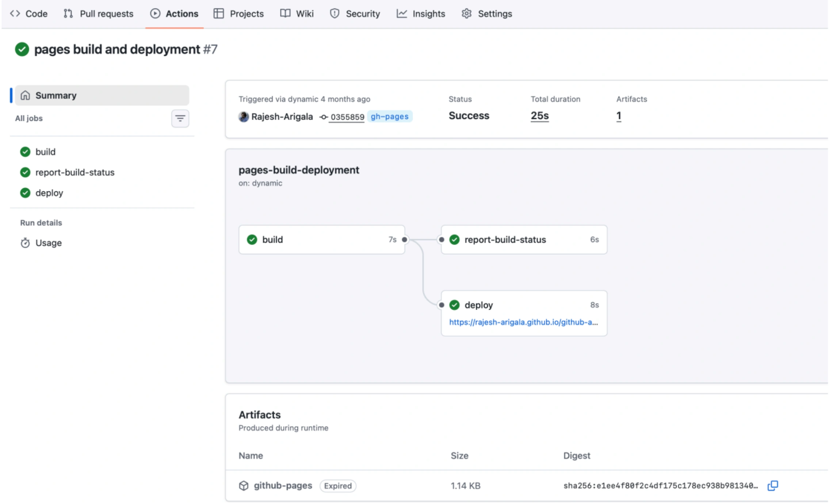Click the Expired badge
Image resolution: width=829 pixels, height=504 pixels.
(x=338, y=486)
